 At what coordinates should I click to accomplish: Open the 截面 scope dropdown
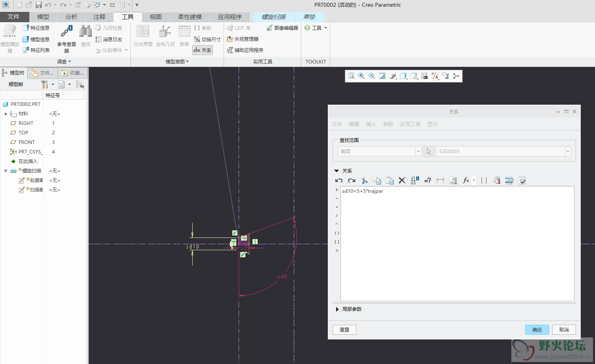point(418,151)
